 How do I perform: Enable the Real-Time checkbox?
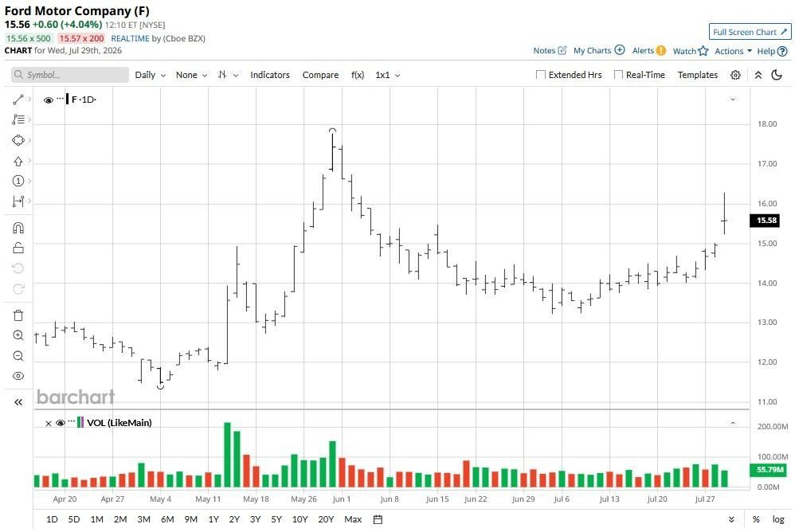(x=619, y=75)
